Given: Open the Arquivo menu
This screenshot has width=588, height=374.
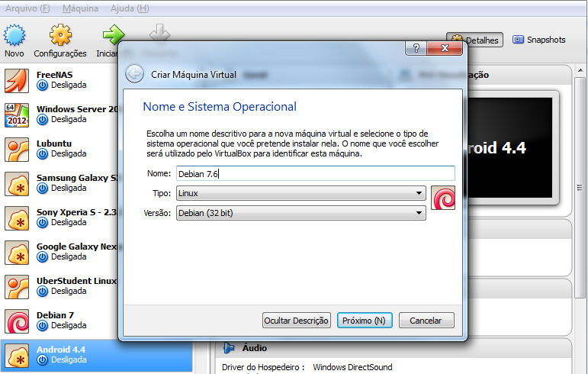Looking at the screenshot, I should [27, 8].
